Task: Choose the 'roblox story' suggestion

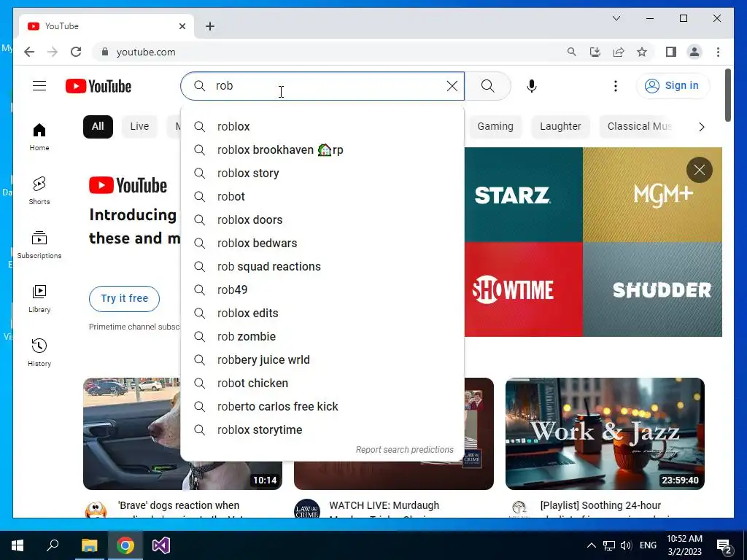Action: point(322,174)
